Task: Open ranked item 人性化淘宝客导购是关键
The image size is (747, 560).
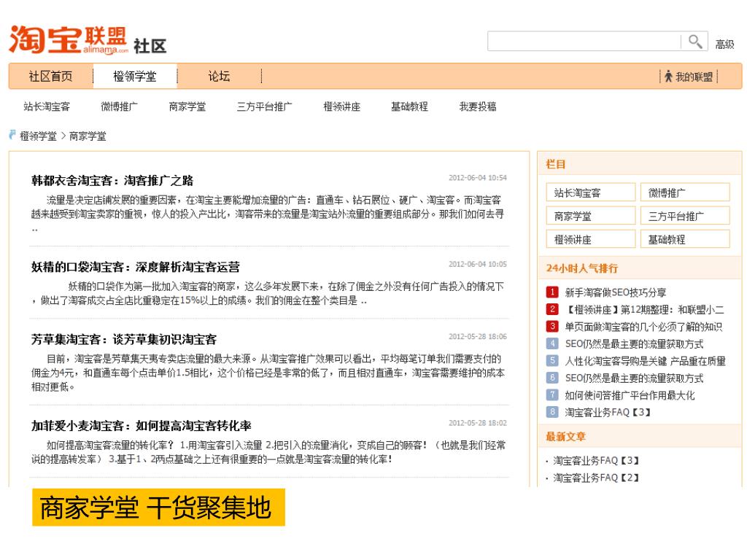Action: pos(645,361)
